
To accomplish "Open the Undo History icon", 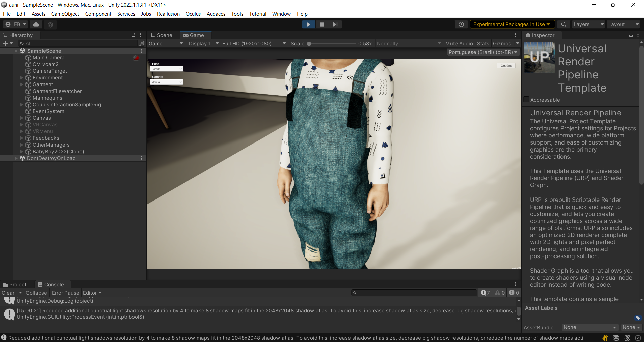I will click(461, 24).
